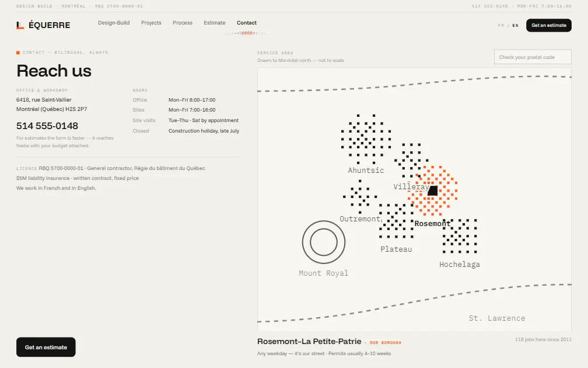Click the bottom-left Get an estimate button
The image size is (588, 368).
tap(45, 347)
